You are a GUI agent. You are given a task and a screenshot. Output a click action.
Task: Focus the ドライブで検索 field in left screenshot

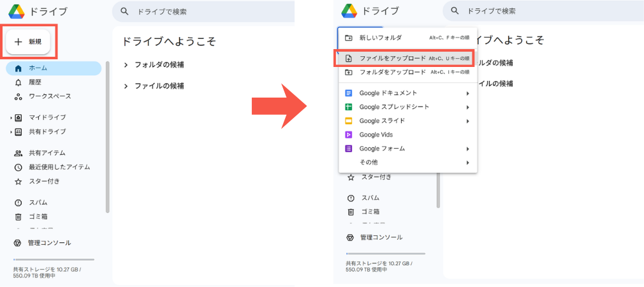[x=203, y=12]
